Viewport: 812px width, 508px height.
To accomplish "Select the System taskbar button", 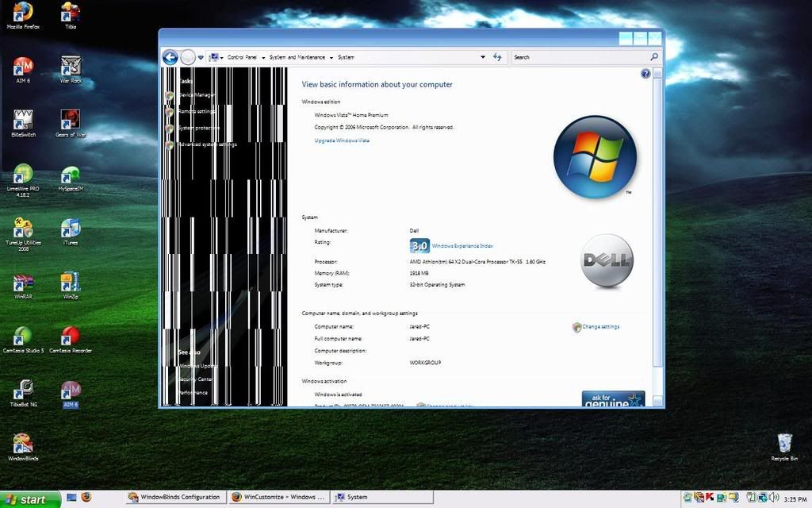I will (383, 497).
